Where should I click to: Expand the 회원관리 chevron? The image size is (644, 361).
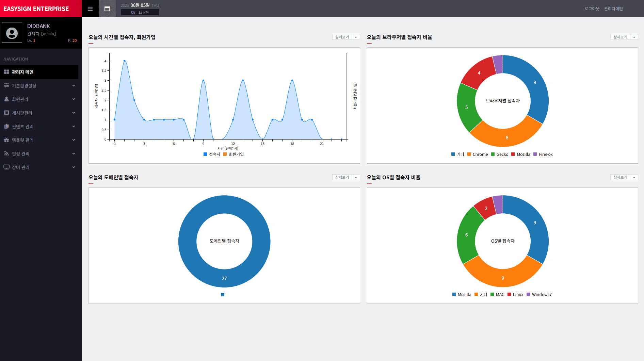(x=74, y=99)
